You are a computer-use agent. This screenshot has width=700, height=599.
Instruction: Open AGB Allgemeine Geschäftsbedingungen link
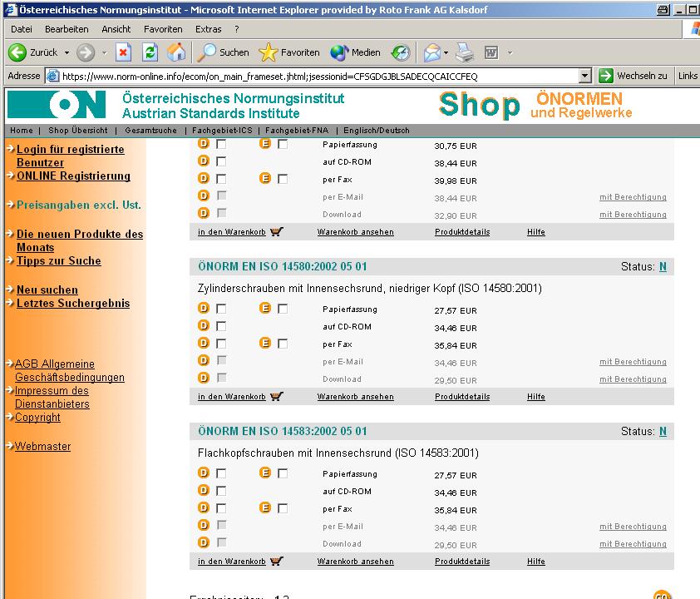(x=70, y=371)
